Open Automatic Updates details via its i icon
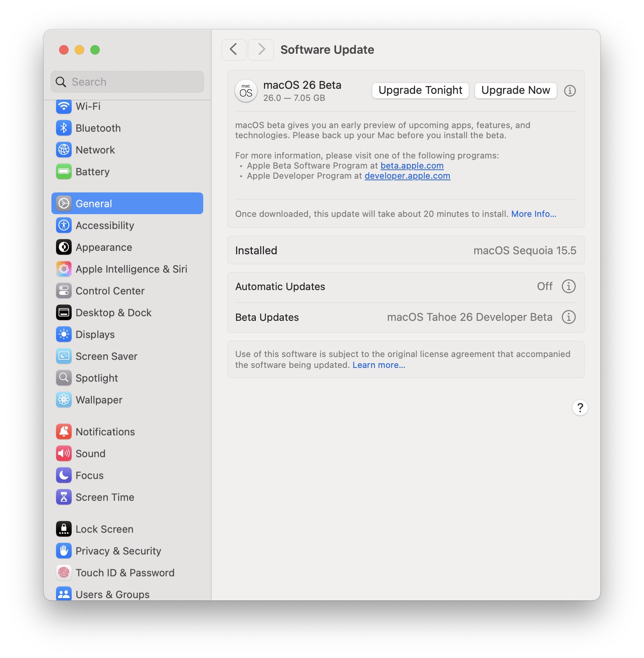The width and height of the screenshot is (644, 658). coord(568,286)
